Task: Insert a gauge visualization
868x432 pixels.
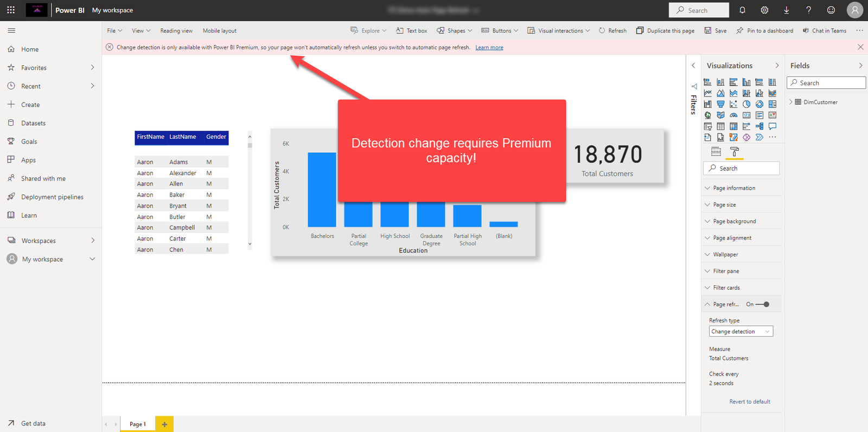Action: click(733, 115)
